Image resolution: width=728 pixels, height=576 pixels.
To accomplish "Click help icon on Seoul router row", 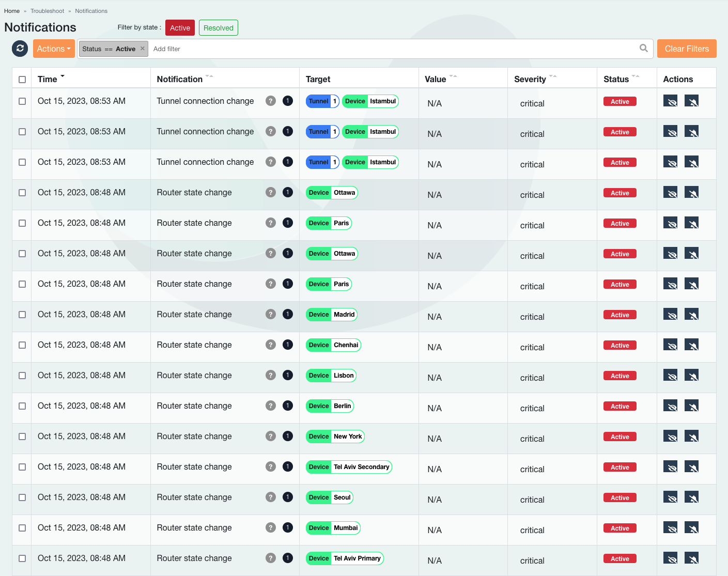I will 271,497.
